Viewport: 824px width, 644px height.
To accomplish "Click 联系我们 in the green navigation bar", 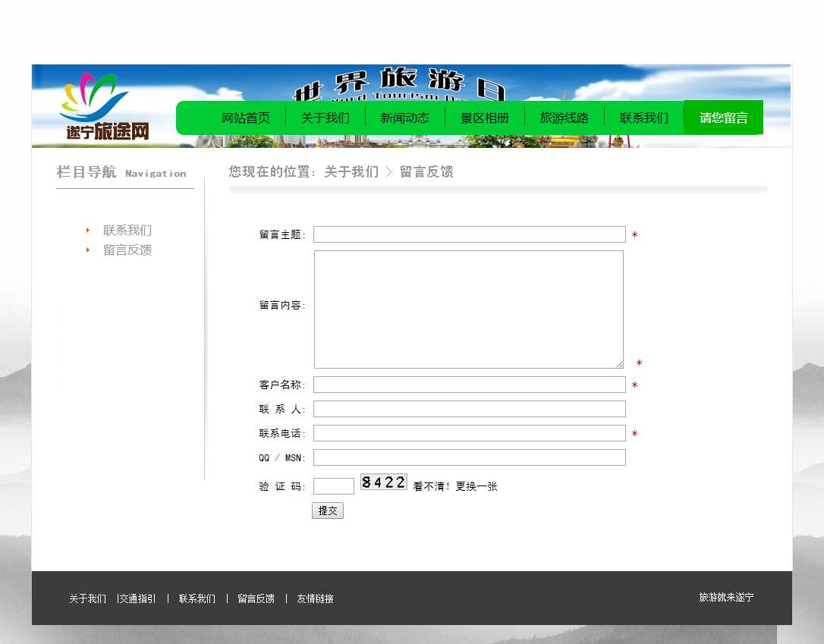I will 644,118.
